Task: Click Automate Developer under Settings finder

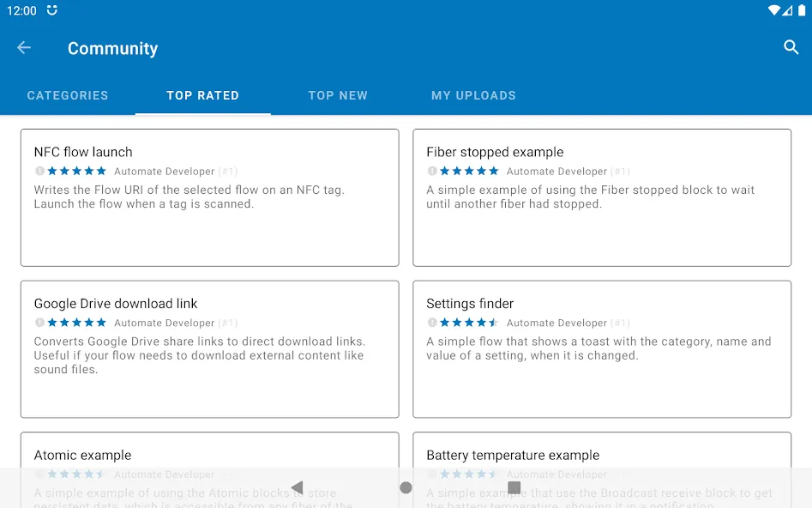Action: click(556, 323)
